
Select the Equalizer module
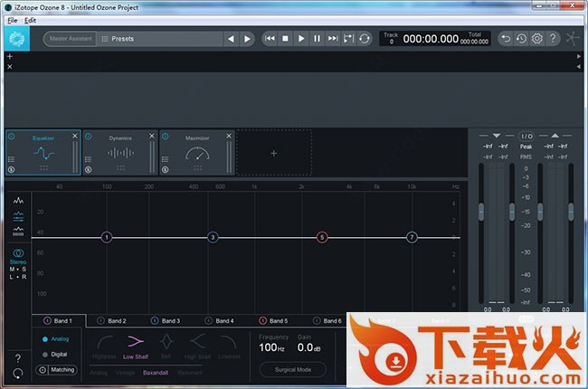coord(43,153)
